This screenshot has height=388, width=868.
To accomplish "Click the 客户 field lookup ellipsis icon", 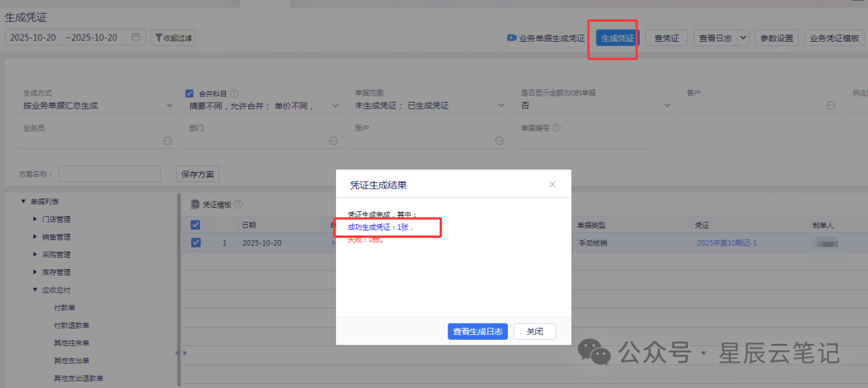I will click(x=830, y=106).
